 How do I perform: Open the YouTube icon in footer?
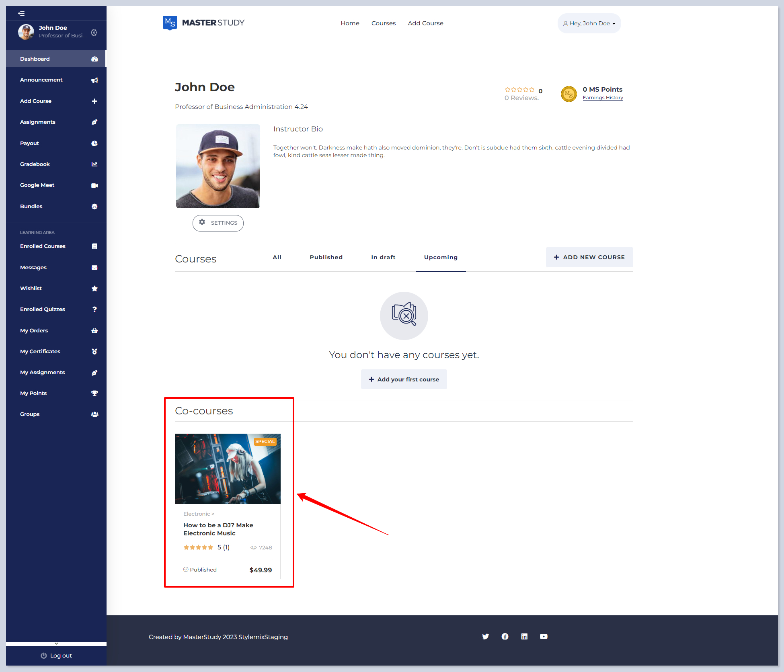[544, 636]
